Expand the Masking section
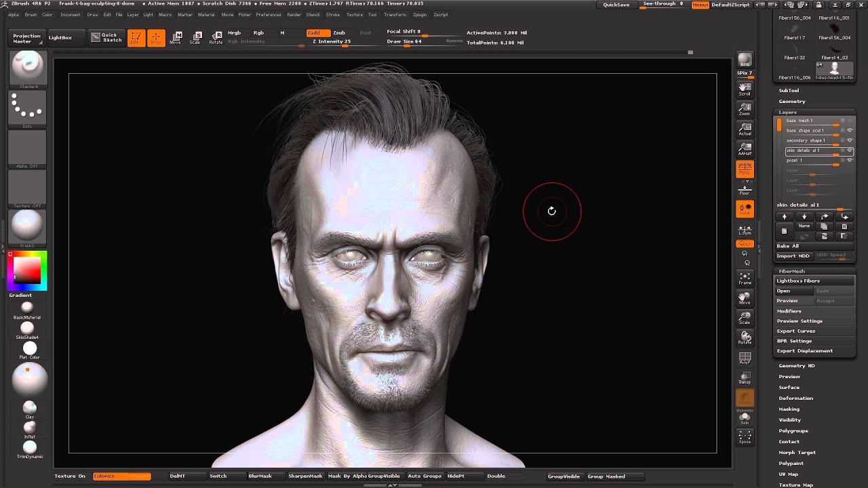This screenshot has height=488, width=868. 789,409
